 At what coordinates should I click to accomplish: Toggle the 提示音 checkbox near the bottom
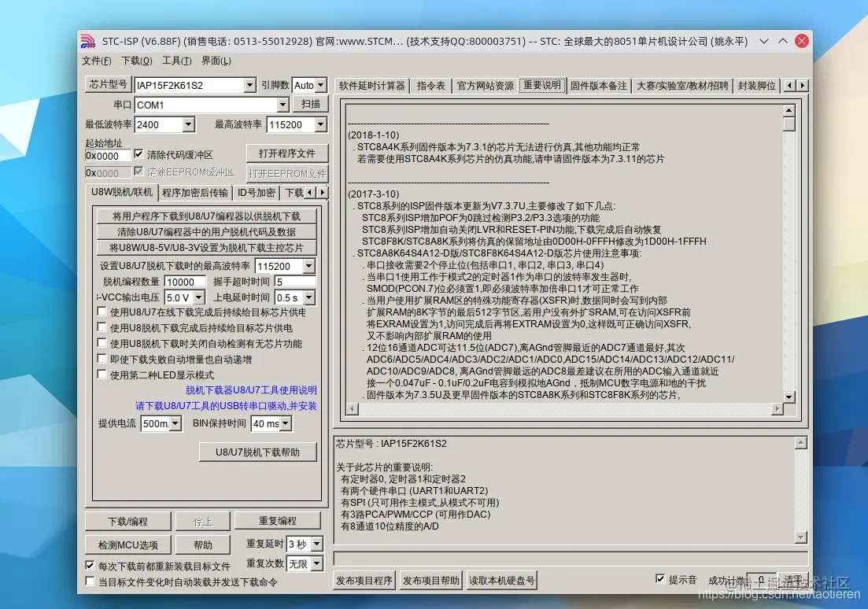(x=661, y=577)
